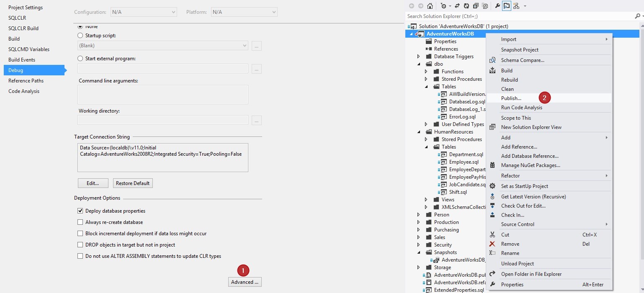Click the Target Connection String text box
The width and height of the screenshot is (644, 293).
point(163,157)
